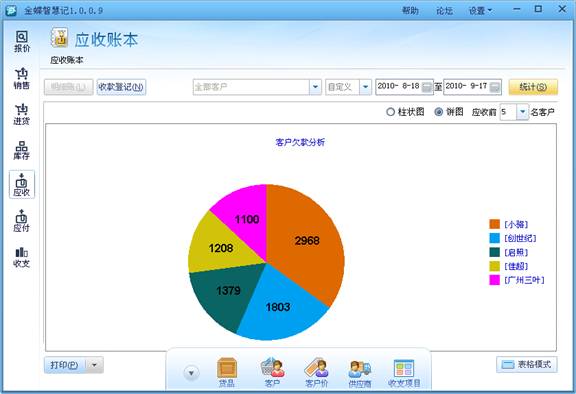The width and height of the screenshot is (576, 394).
Task: Open the 报价 quotation module
Action: [x=22, y=42]
